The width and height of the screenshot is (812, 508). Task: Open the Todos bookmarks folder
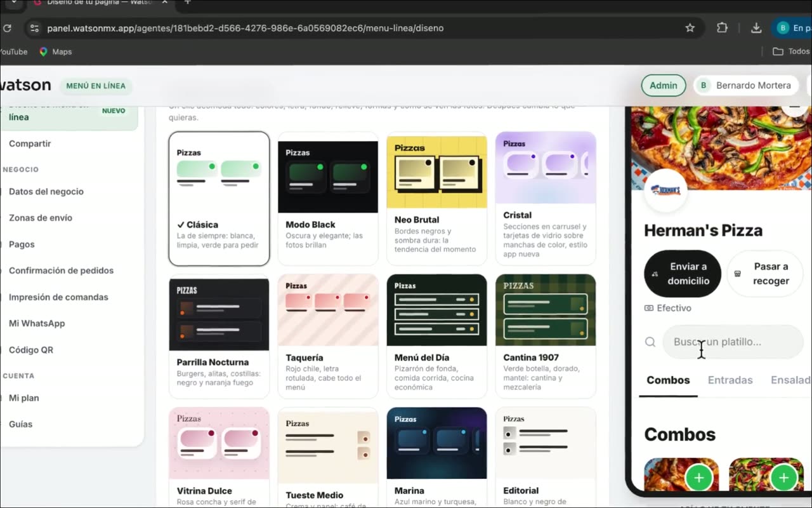click(x=791, y=51)
